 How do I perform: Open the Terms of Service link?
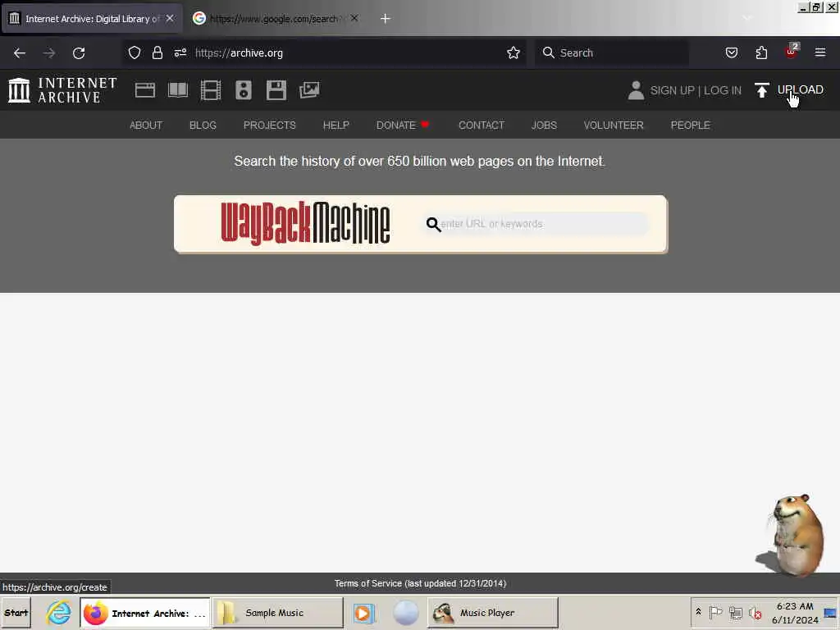click(420, 583)
